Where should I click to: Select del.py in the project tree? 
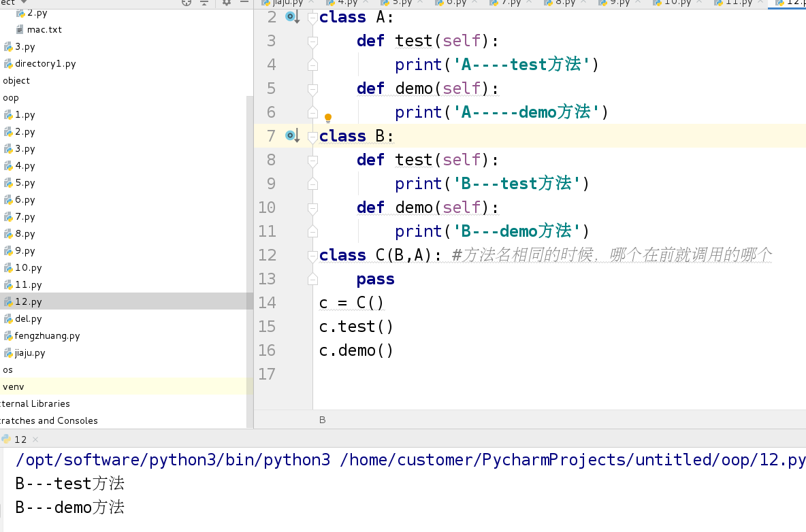[x=29, y=319]
